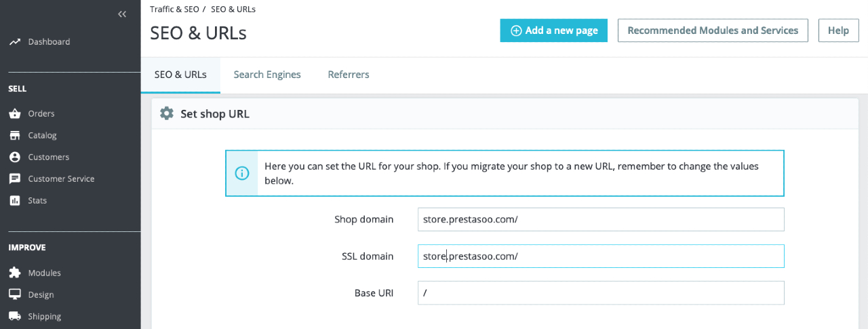Image resolution: width=868 pixels, height=329 pixels.
Task: Click the Base URI label
Action: coord(374,293)
